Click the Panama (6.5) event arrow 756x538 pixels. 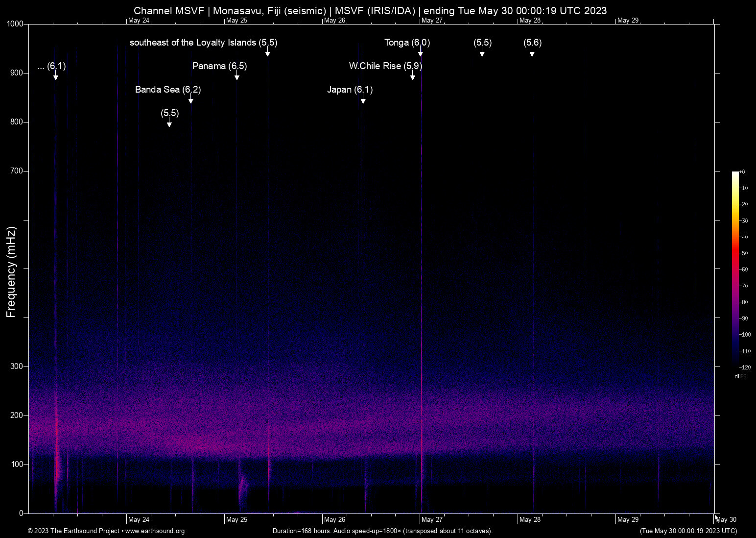pos(237,77)
